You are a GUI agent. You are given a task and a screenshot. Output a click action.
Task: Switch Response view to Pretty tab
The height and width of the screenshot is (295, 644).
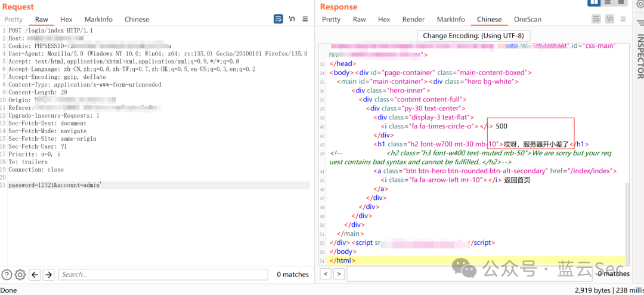coord(331,19)
